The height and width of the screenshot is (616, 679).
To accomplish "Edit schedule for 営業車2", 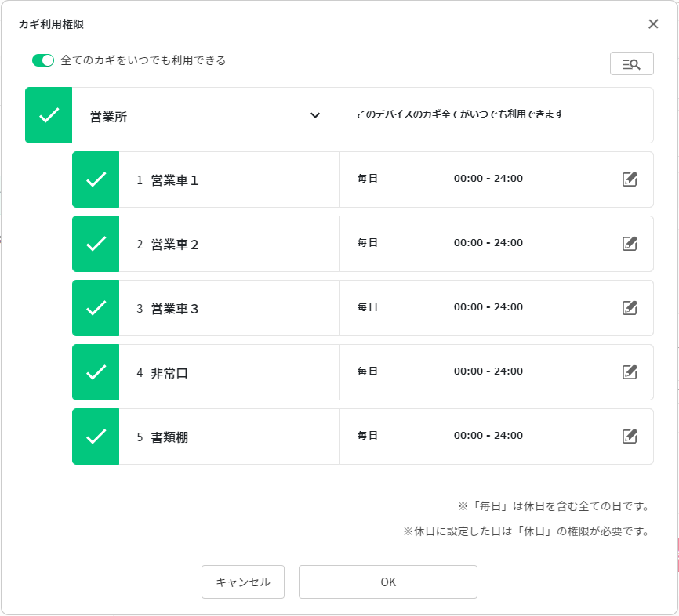I will pos(629,244).
